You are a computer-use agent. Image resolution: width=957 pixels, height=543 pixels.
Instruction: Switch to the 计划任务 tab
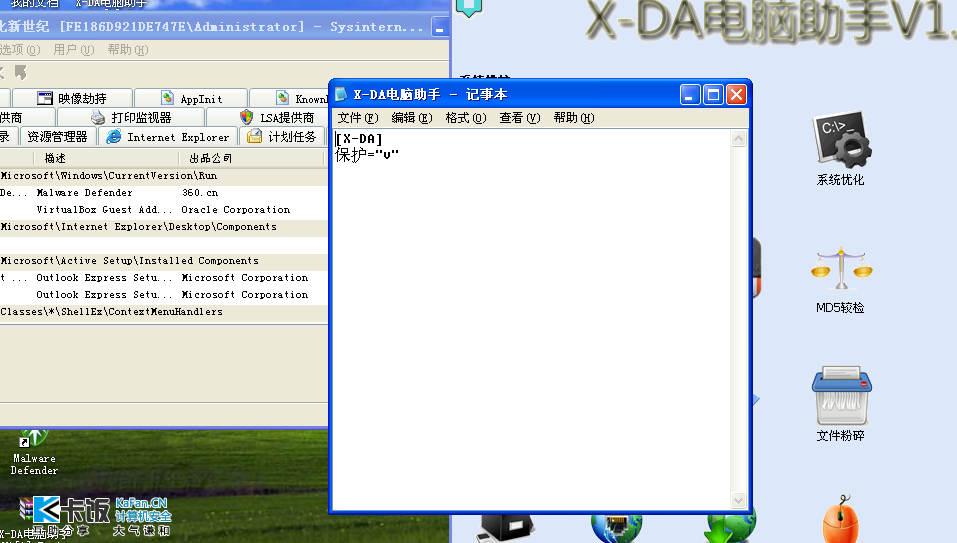coord(282,137)
